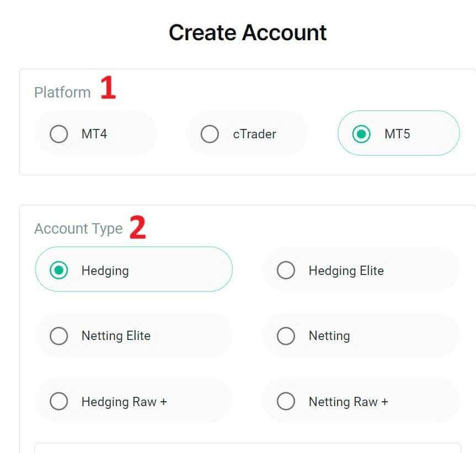Image resolution: width=476 pixels, height=453 pixels.
Task: Click the Create Account page title
Action: point(248,33)
